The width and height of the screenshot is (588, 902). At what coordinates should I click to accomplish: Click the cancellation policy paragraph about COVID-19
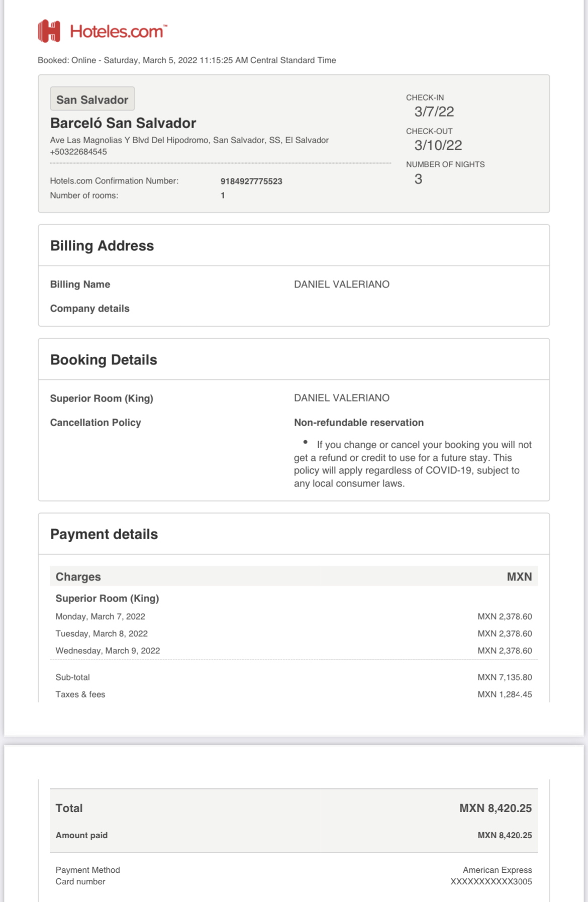click(413, 464)
